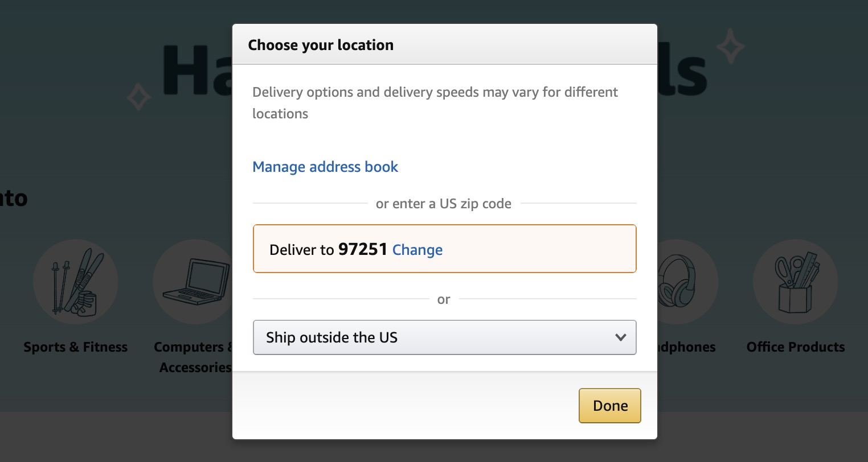Go to the Computers & Accessories label
The image size is (868, 462).
tap(194, 357)
